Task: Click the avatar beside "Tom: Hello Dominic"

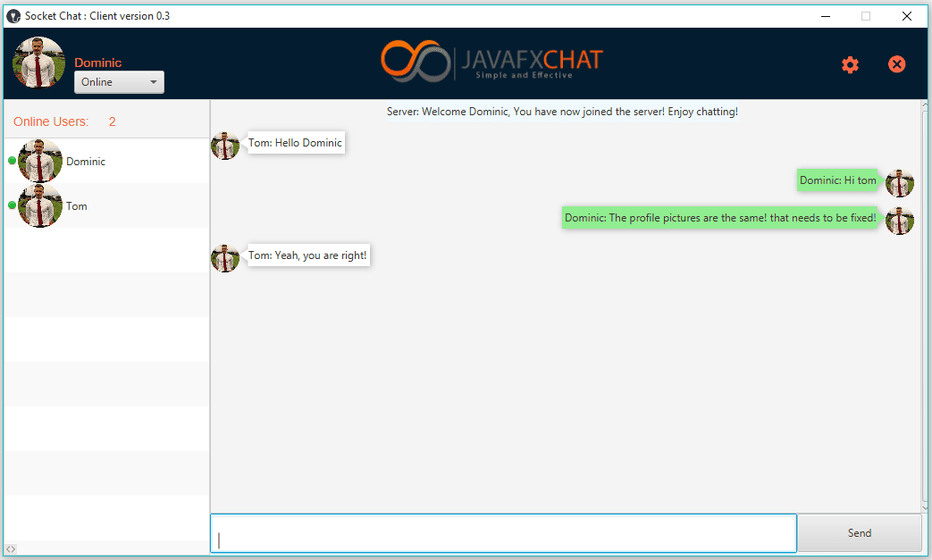Action: pyautogui.click(x=225, y=144)
